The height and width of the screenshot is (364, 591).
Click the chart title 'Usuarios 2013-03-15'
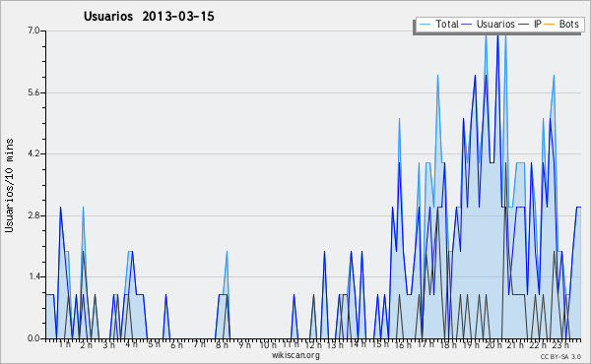[149, 16]
